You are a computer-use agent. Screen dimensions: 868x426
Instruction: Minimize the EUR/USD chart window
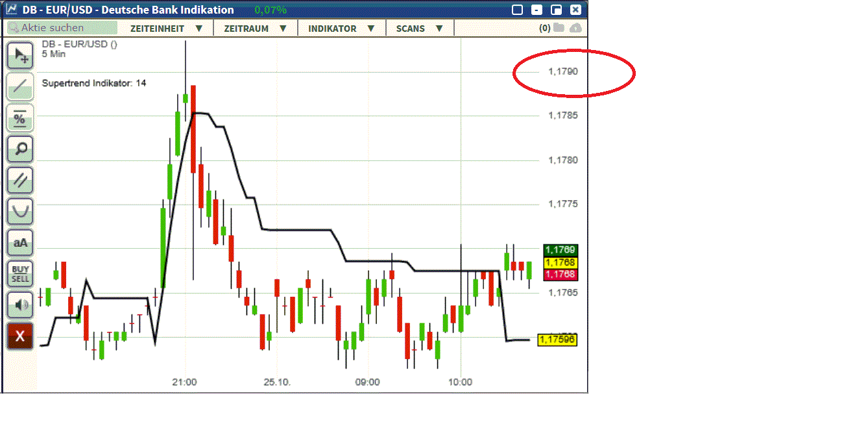click(536, 10)
